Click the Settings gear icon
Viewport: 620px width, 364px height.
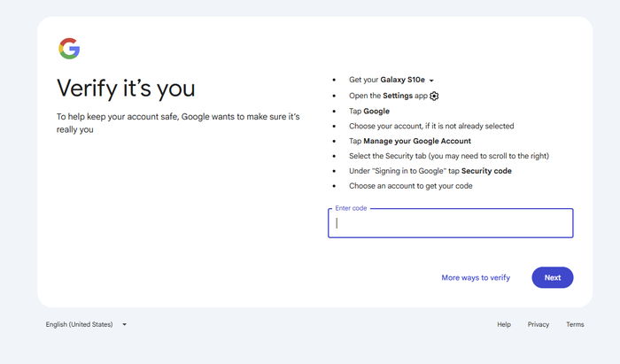[x=434, y=96]
